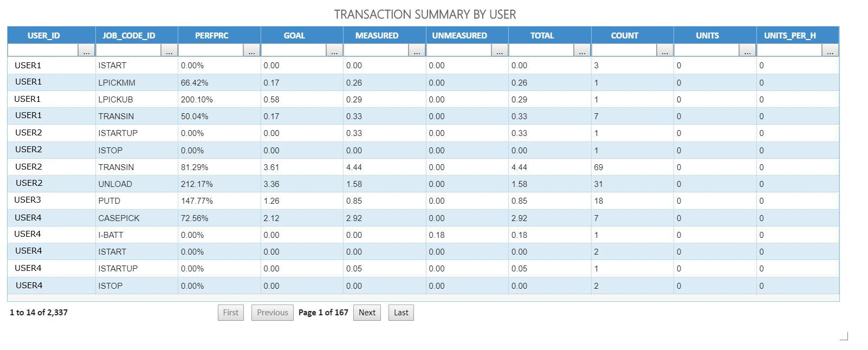Open the MEASURED filter ellipsis button
Viewport: 868px width, 350px height.
(417, 50)
